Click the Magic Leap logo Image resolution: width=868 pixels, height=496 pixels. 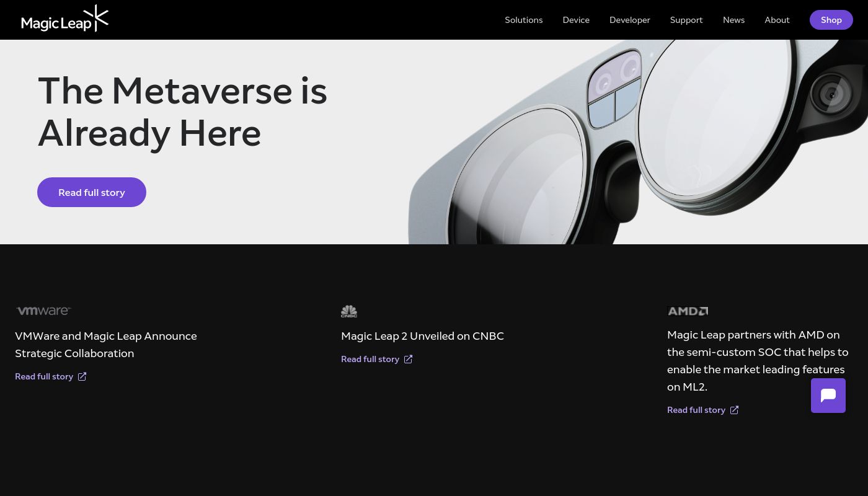[x=65, y=19]
